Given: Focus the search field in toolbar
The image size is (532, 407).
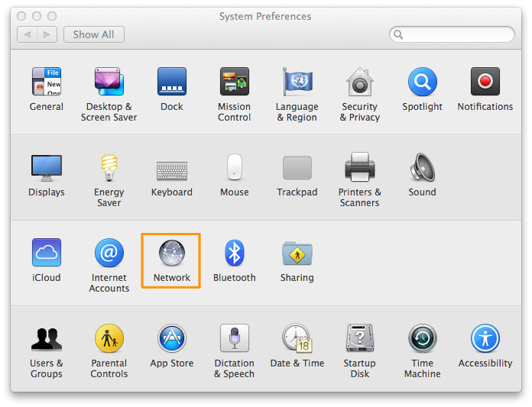Looking at the screenshot, I should [452, 34].
